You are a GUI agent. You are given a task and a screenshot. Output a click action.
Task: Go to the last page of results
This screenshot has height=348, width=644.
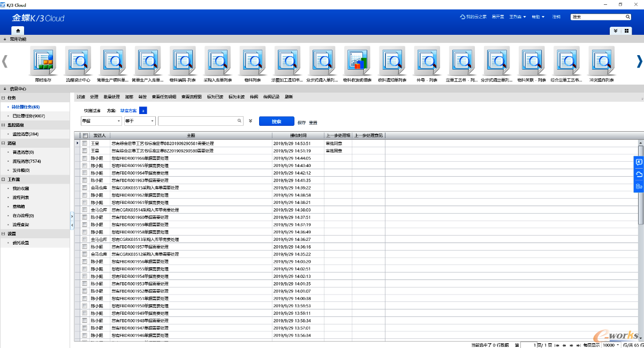coord(578,345)
